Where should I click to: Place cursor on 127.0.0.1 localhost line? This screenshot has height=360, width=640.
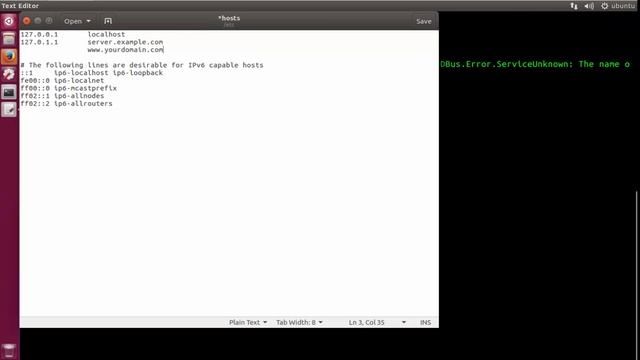click(x=73, y=35)
